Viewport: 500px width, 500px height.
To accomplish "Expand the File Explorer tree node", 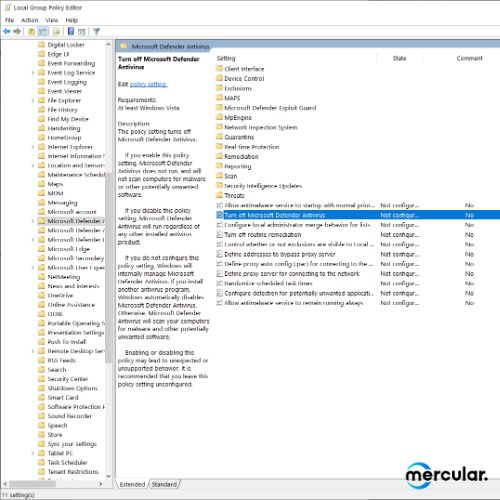I will pos(33,100).
